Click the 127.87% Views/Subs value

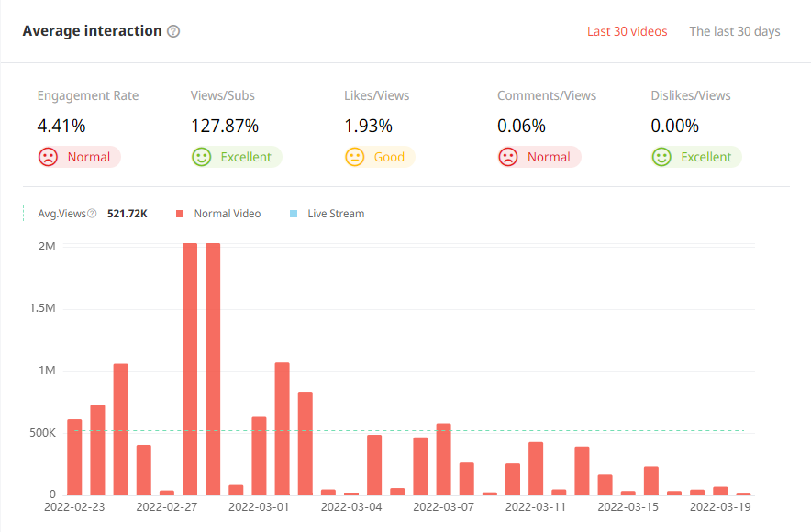click(x=225, y=126)
